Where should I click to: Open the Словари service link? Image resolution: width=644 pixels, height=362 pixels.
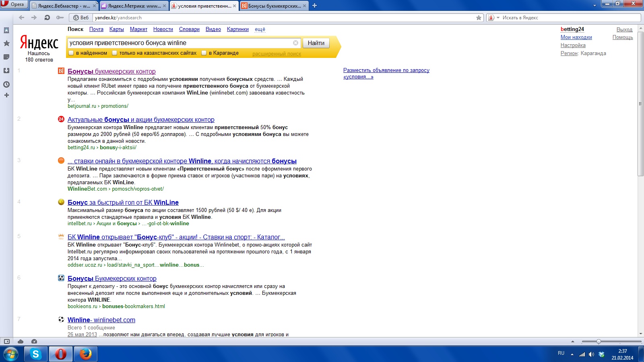click(x=189, y=29)
